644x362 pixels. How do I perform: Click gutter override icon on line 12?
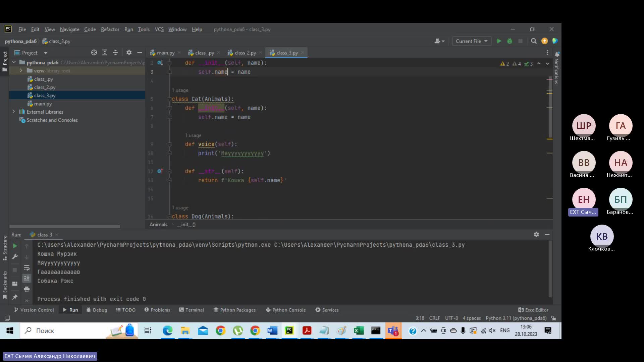point(160,171)
